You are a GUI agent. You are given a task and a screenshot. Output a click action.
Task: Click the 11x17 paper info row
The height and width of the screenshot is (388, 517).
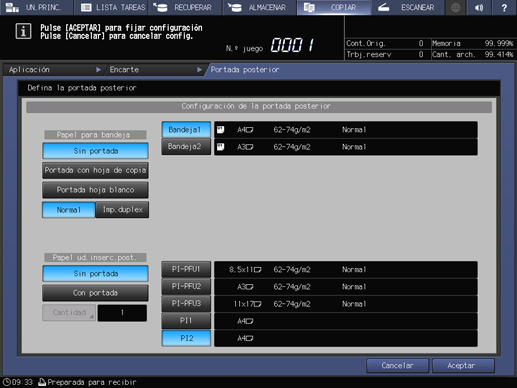(x=346, y=304)
